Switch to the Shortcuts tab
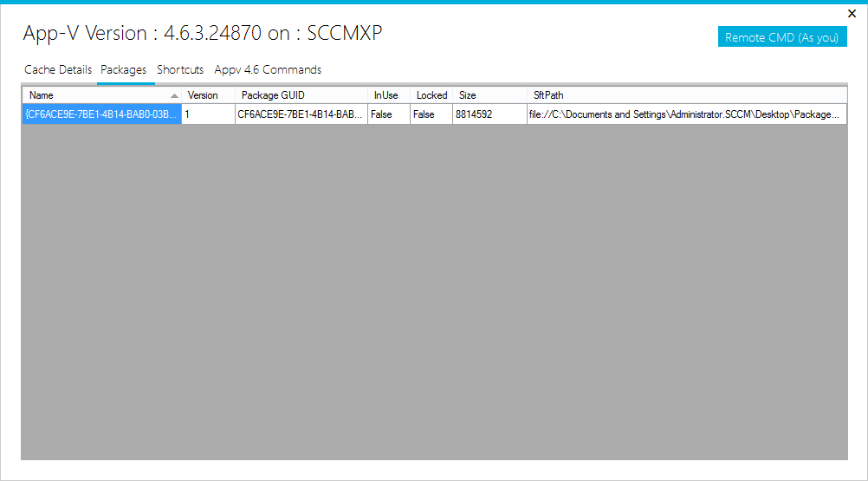This screenshot has height=481, width=868. (x=180, y=69)
